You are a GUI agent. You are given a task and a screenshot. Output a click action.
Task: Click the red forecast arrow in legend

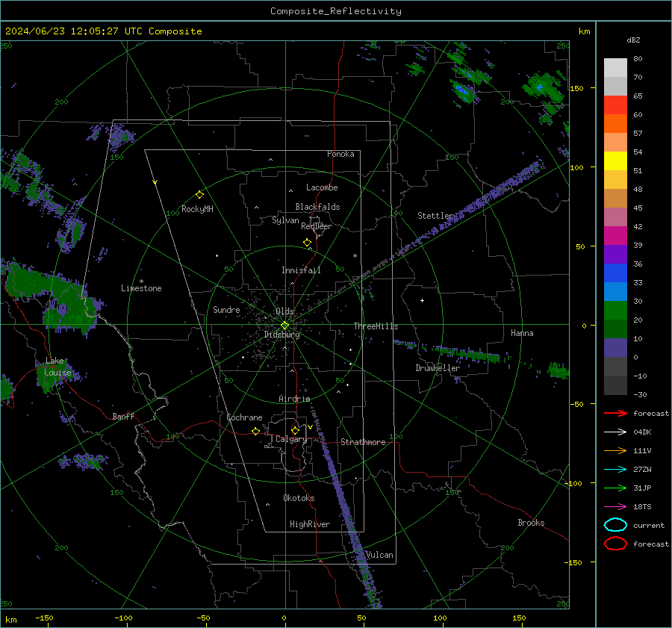[615, 413]
